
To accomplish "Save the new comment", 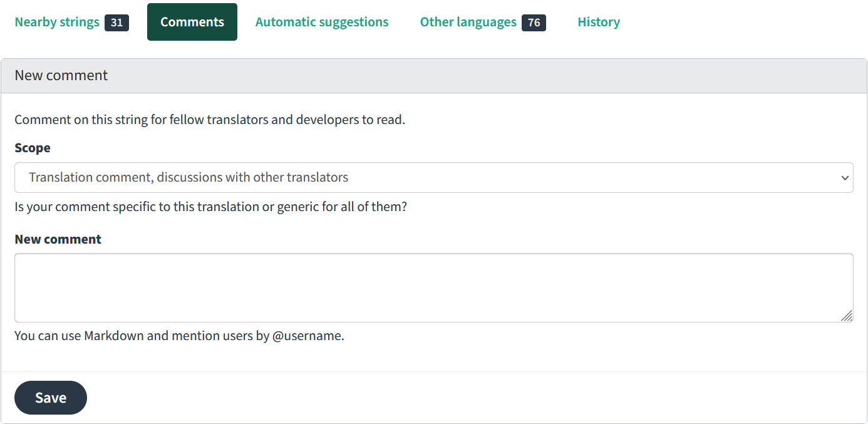I will (51, 398).
